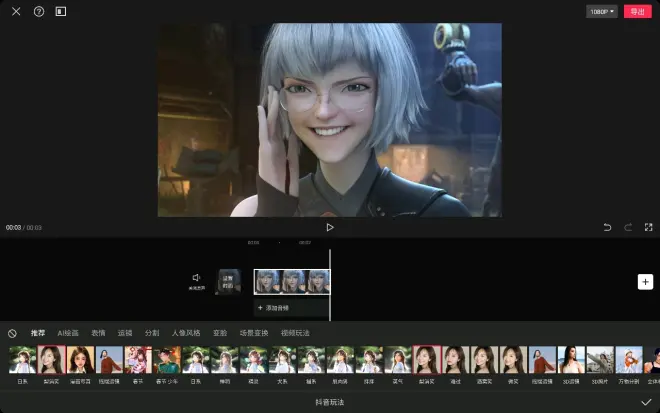Open the 人像风格 tab
This screenshot has height=413, width=660.
tap(186, 333)
